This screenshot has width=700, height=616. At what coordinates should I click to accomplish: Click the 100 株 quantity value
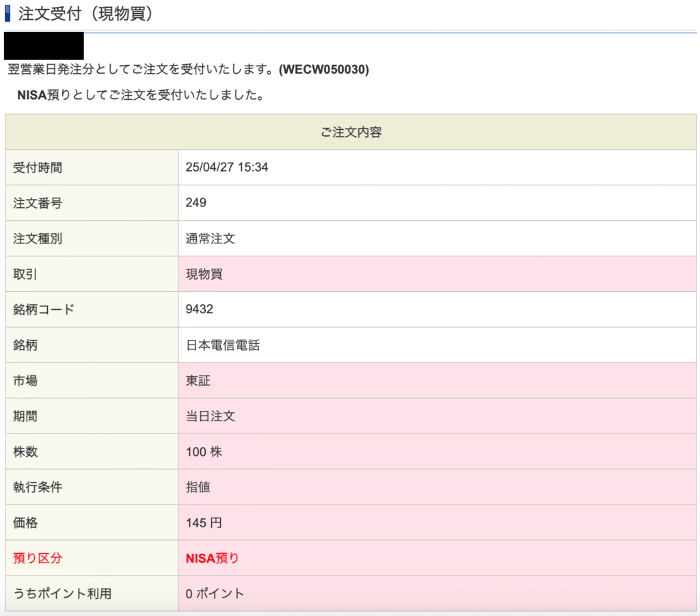[204, 452]
